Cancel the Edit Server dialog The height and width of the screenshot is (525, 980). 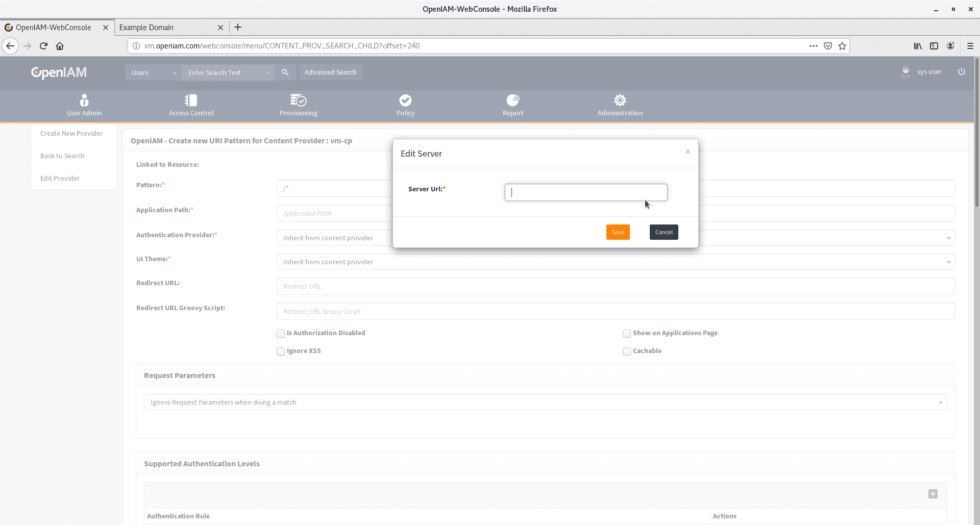pyautogui.click(x=664, y=232)
